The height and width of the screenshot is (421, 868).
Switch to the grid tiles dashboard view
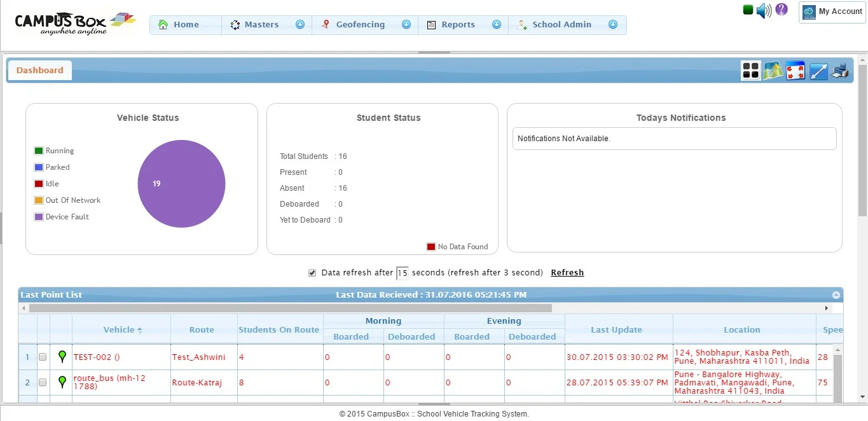click(751, 71)
